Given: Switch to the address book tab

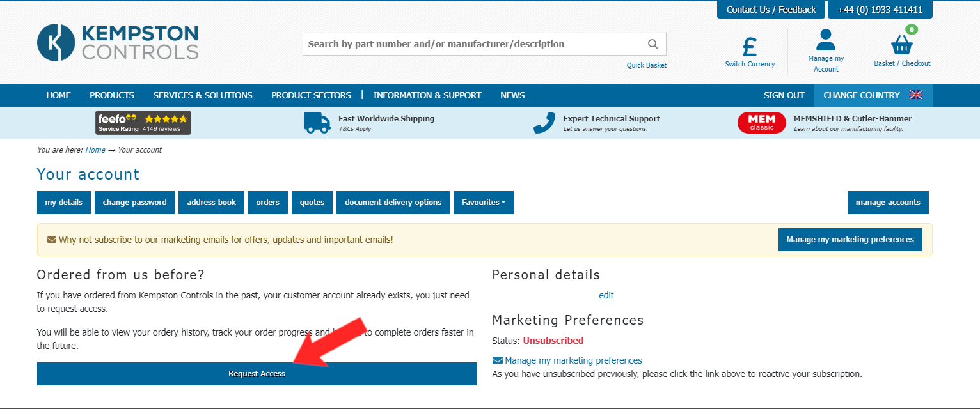Looking at the screenshot, I should click(211, 203).
